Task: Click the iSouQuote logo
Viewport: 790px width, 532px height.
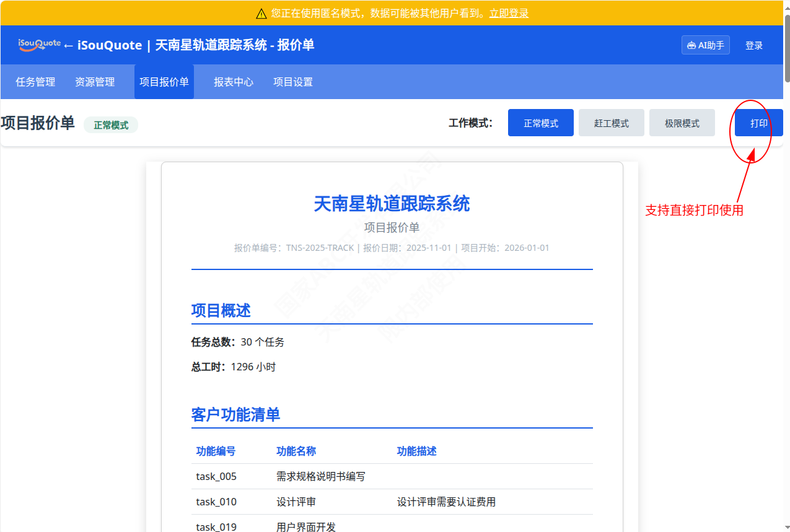Action: [x=39, y=45]
